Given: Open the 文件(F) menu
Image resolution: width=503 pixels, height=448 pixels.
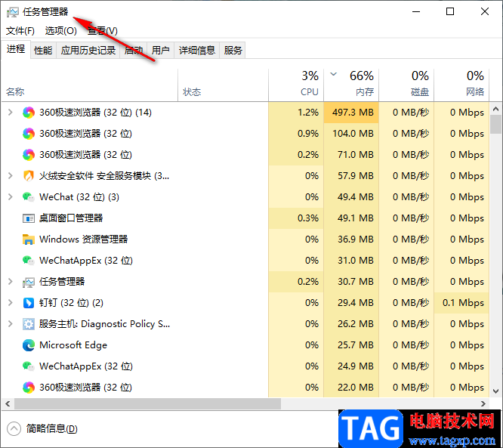Looking at the screenshot, I should pyautogui.click(x=20, y=31).
